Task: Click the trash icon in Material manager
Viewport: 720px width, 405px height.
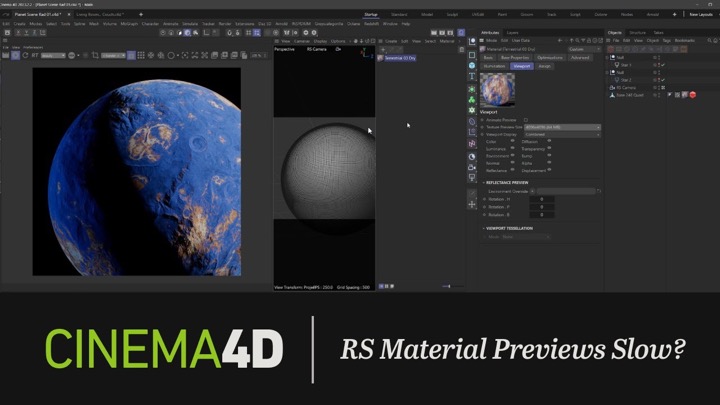Action: coord(461,49)
